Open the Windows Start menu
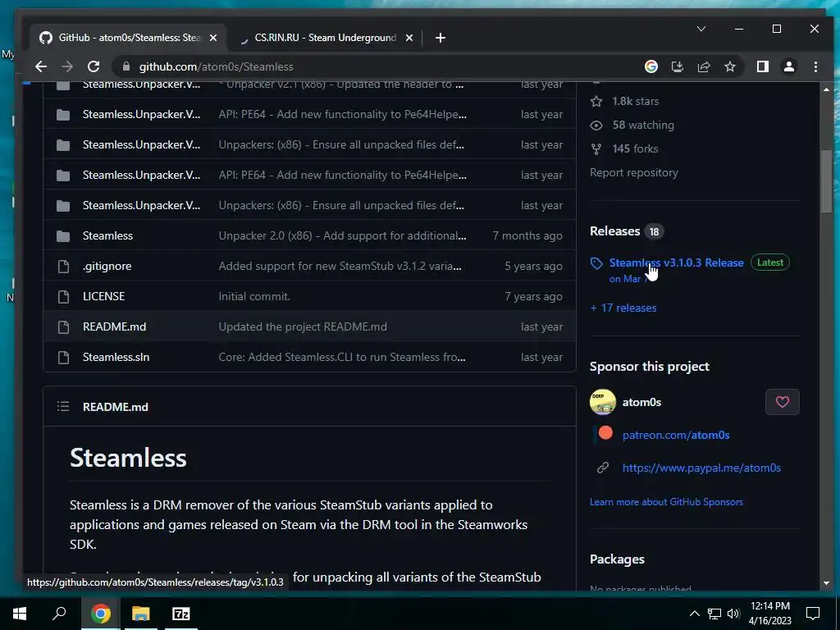The height and width of the screenshot is (630, 840). (20, 614)
